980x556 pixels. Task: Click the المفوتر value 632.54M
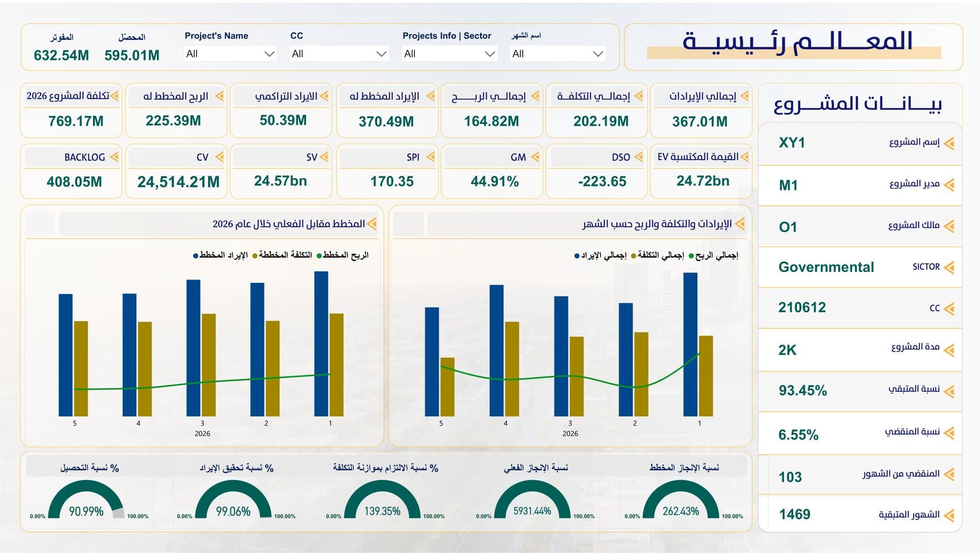[x=61, y=55]
